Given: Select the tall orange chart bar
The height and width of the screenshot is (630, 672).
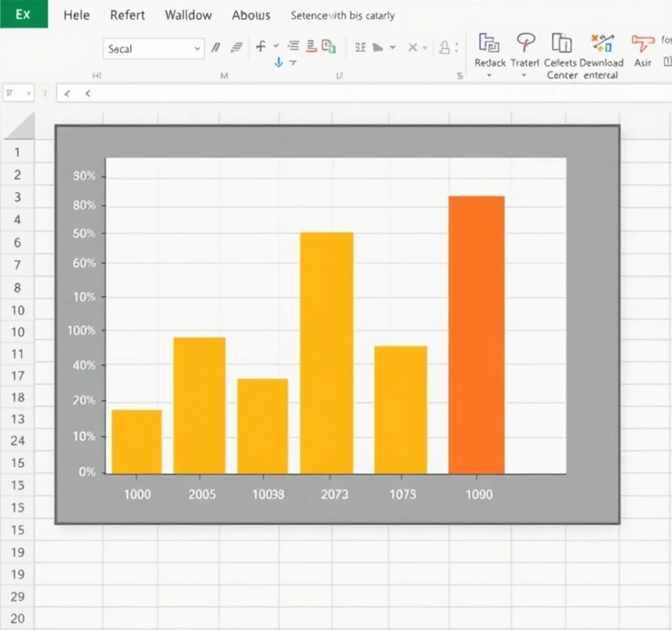Looking at the screenshot, I should 476,335.
